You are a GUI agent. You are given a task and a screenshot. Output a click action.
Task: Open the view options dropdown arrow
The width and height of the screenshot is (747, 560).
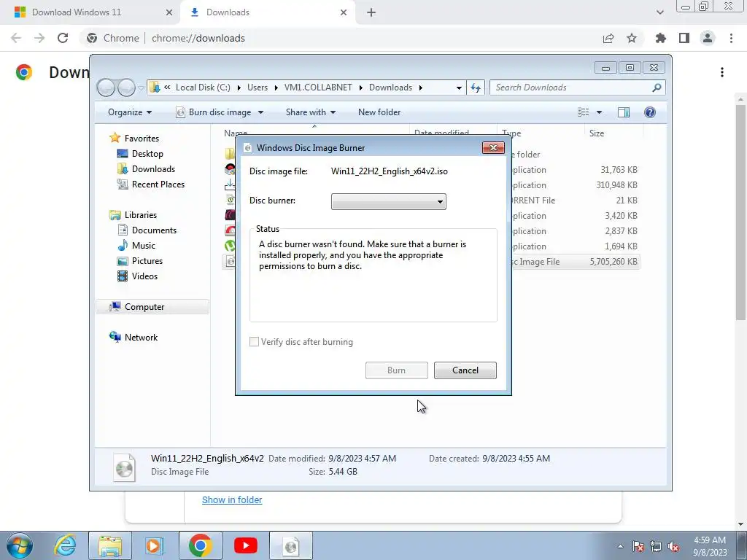[x=600, y=112]
